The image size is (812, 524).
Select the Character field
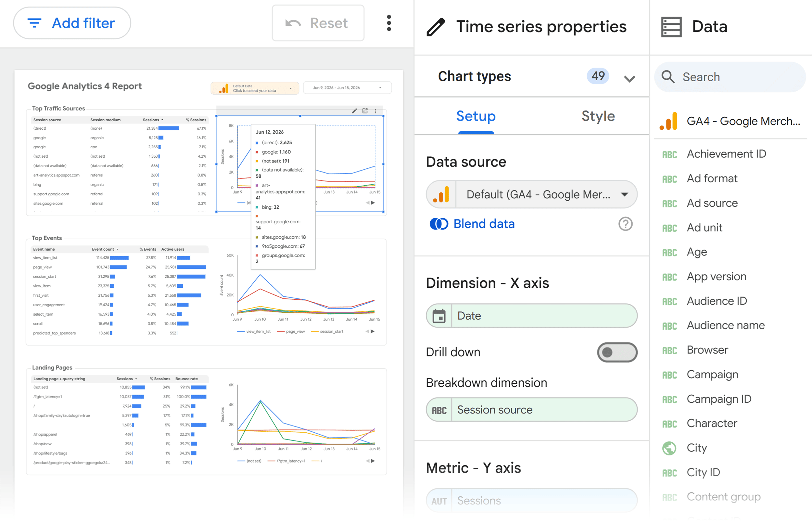(712, 424)
